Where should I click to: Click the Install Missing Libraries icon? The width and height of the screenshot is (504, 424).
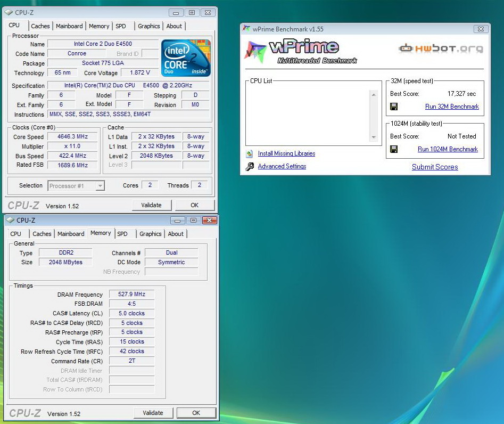coord(250,154)
